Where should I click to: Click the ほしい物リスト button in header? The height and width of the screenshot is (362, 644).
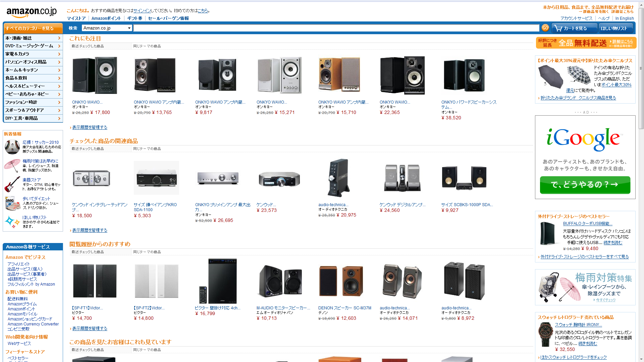[616, 28]
